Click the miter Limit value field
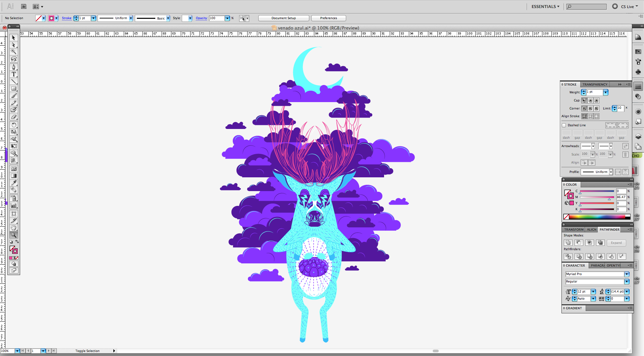This screenshot has width=644, height=356. click(621, 108)
